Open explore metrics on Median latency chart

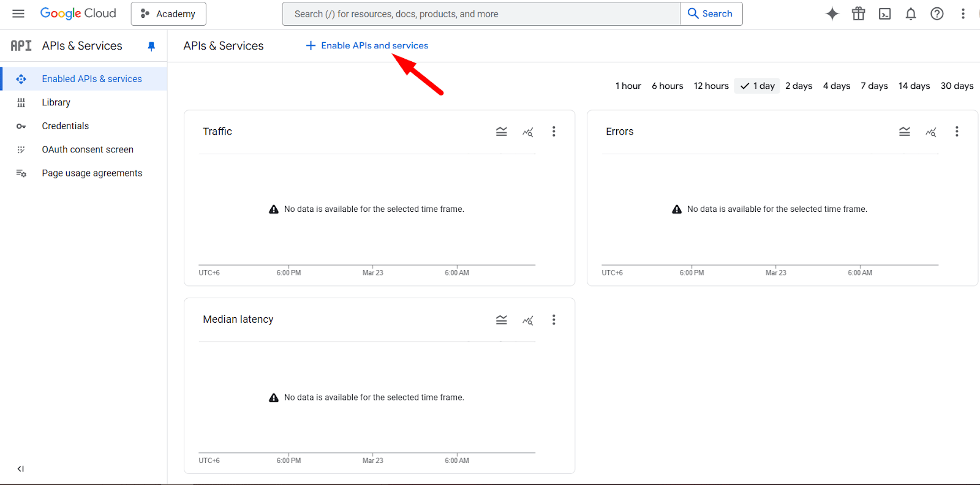click(528, 320)
